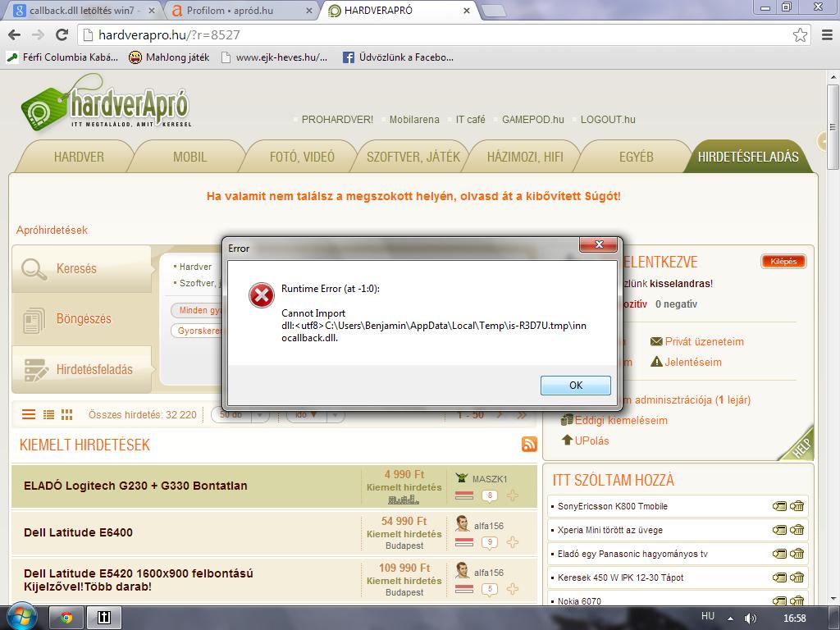This screenshot has height=630, width=840.
Task: Show hidden tray icons arrow
Action: point(729,619)
